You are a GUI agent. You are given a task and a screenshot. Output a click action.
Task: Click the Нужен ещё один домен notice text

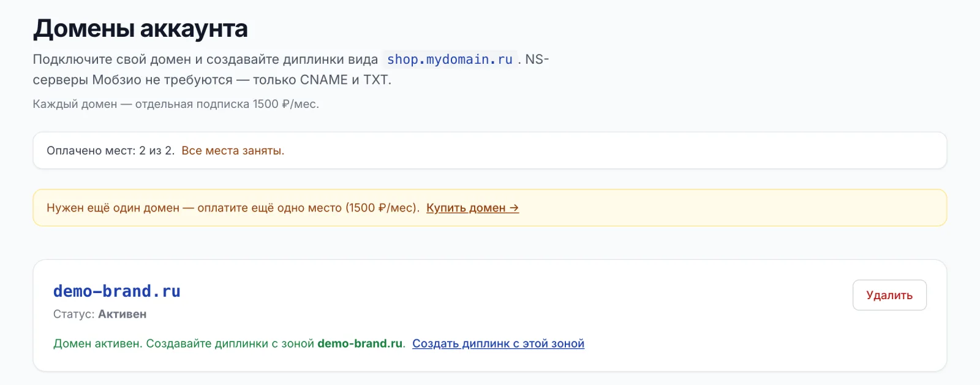click(x=233, y=208)
